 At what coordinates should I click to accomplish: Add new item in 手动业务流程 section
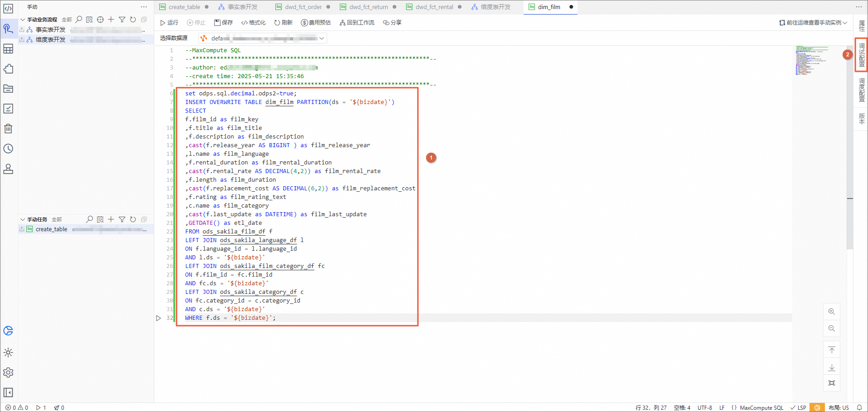point(111,20)
